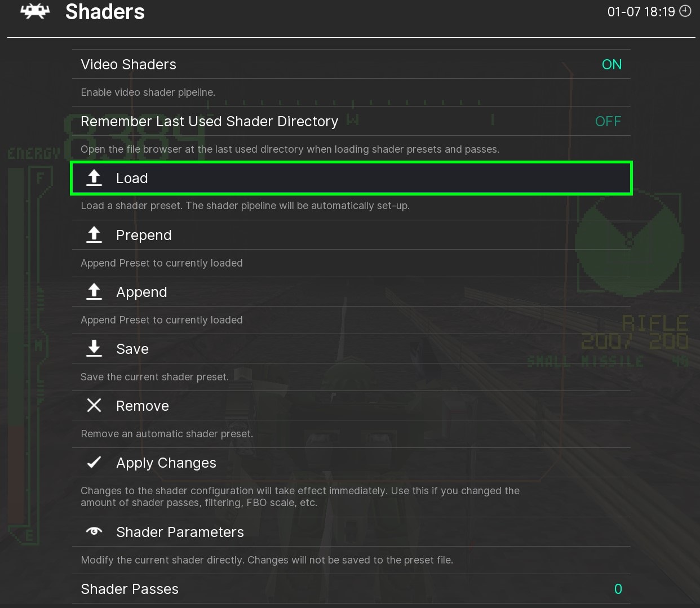Toggle the Video Shaders ON value

coord(612,64)
